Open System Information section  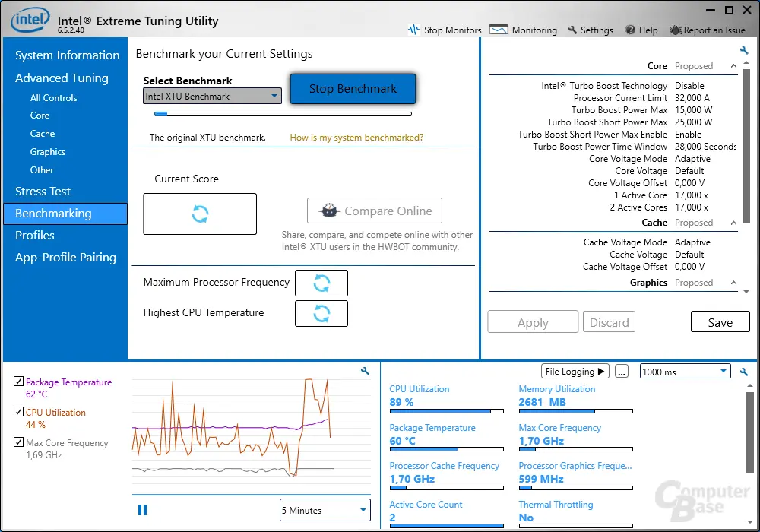click(x=68, y=55)
